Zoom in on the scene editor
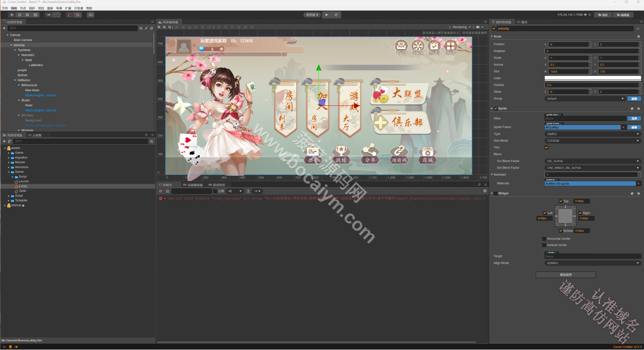Screen dimensions: 644x350 tap(159, 27)
